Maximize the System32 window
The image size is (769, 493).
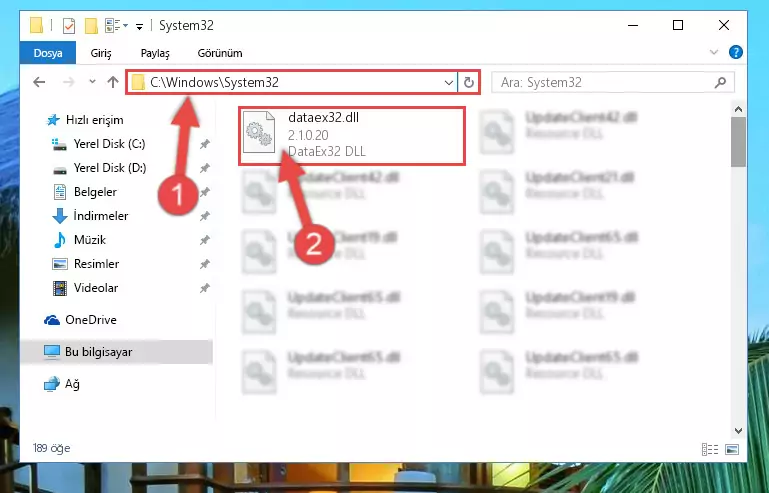coord(678,25)
